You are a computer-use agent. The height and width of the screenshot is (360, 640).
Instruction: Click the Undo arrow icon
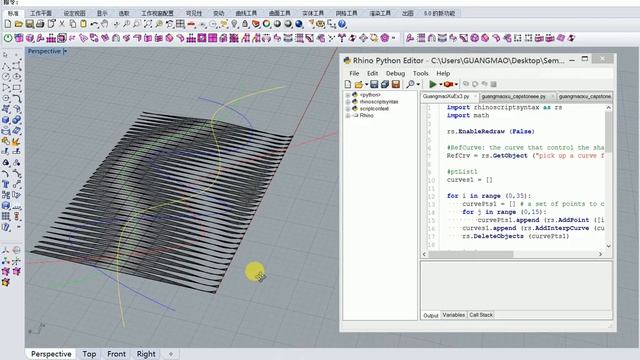click(x=94, y=24)
